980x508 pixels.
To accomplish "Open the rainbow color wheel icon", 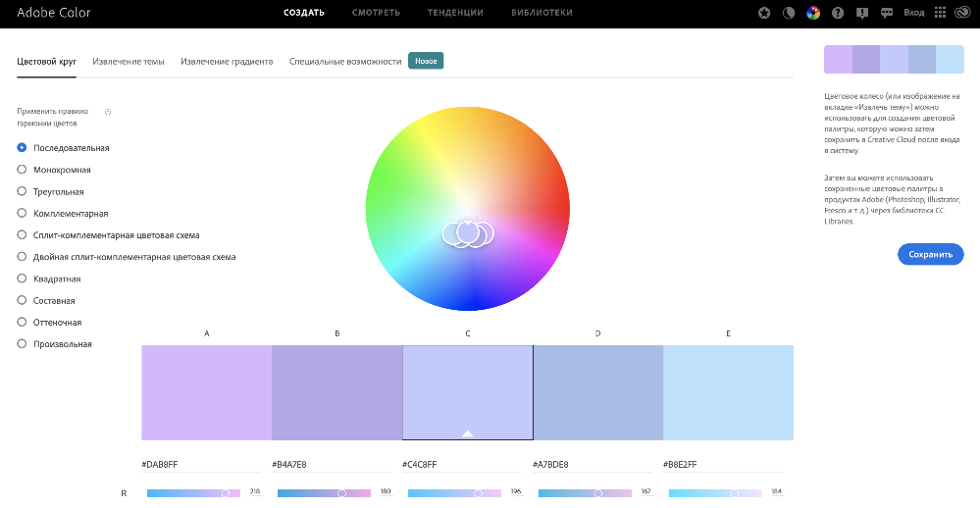I will [812, 13].
